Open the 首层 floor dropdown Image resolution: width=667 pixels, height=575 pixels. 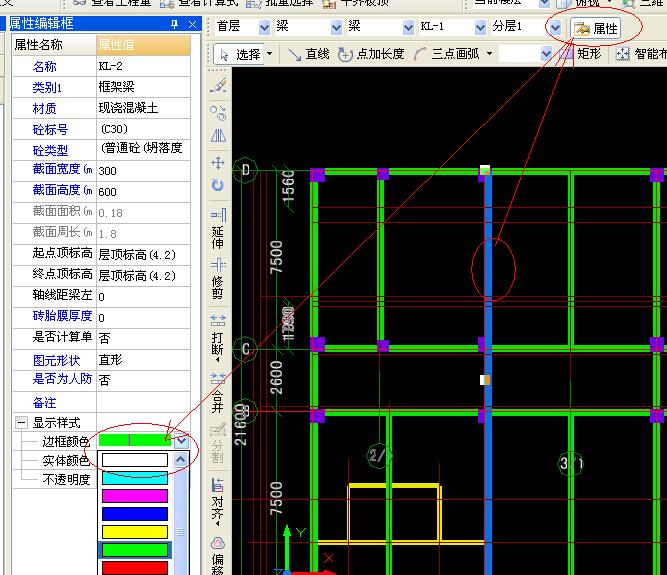(x=264, y=28)
